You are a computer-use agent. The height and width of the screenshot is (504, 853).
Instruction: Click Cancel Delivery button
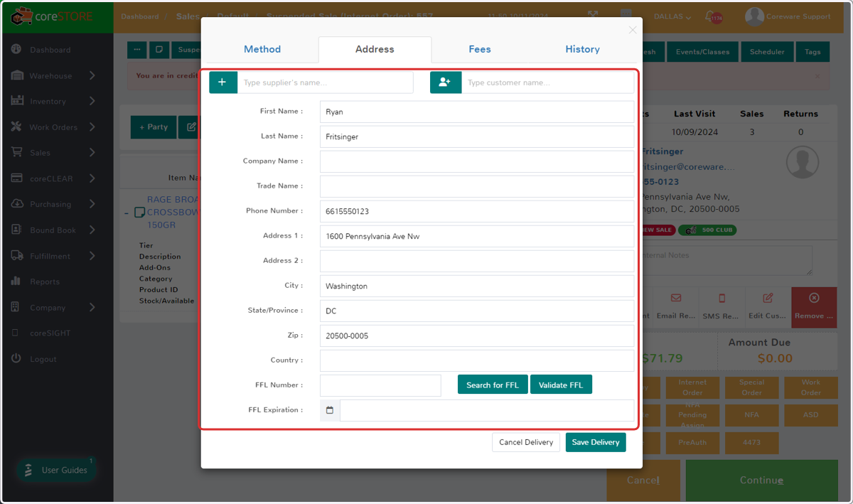pos(526,442)
